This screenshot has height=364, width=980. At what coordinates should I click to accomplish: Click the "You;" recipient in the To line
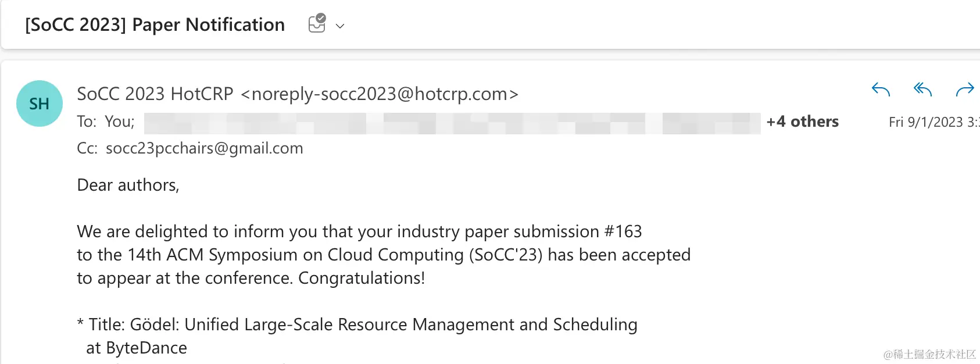(120, 122)
